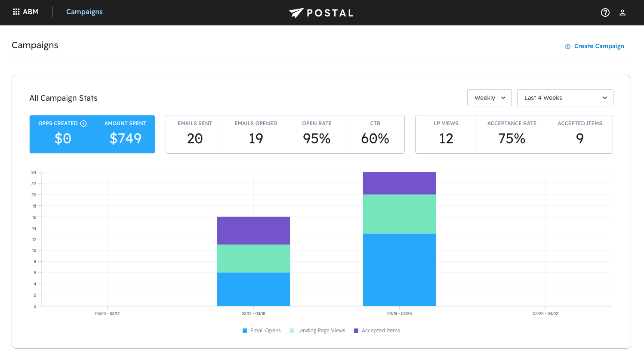The height and width of the screenshot is (356, 644).
Task: Click the Emails Sent 20 stat card
Action: pyautogui.click(x=195, y=134)
